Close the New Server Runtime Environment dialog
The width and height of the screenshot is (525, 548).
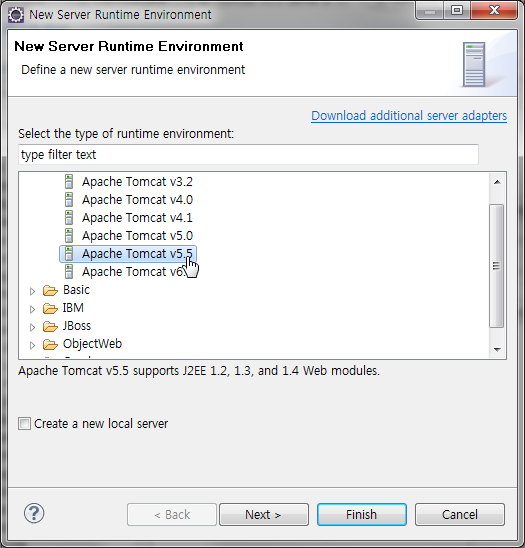point(494,10)
